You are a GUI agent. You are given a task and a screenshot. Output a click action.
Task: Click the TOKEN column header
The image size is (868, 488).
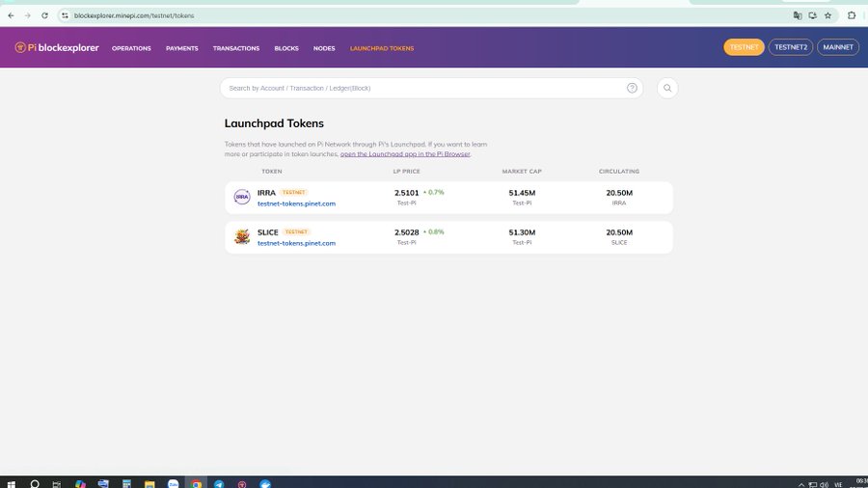271,172
